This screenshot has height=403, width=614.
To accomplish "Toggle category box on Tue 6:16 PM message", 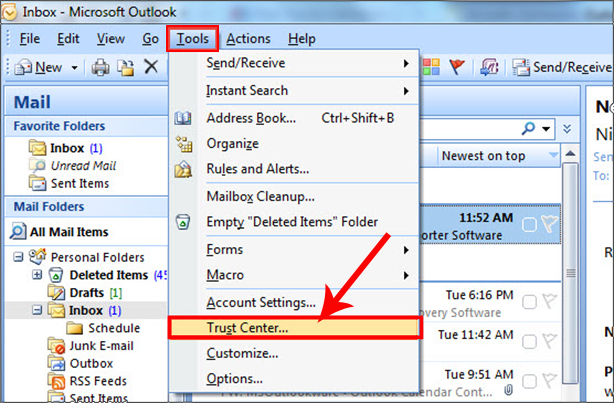I will pyautogui.click(x=529, y=302).
